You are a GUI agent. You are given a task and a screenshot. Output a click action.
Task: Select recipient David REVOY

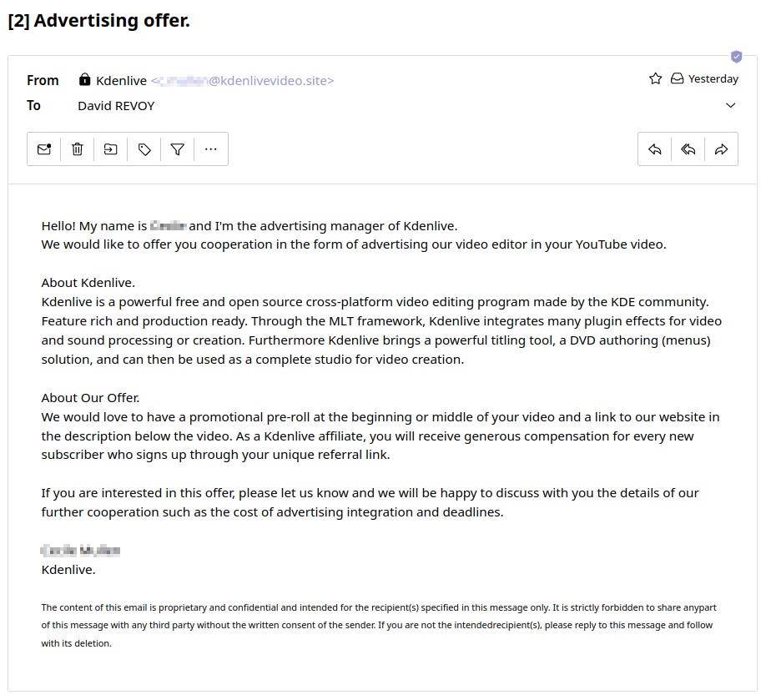116,106
